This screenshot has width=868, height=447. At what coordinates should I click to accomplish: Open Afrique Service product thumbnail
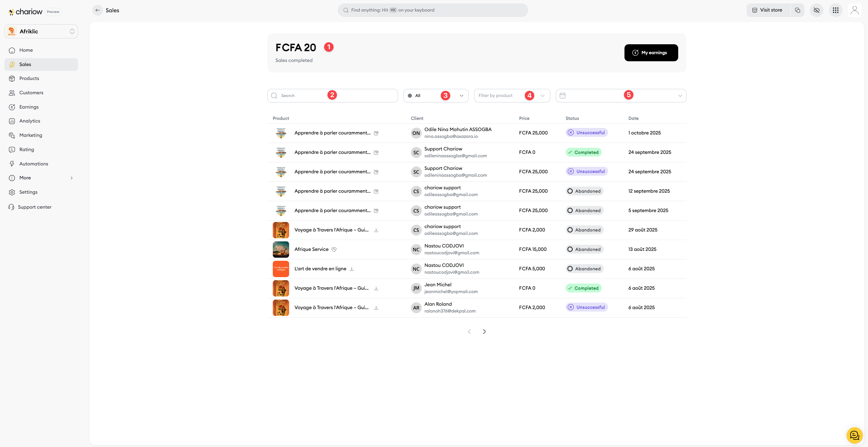pyautogui.click(x=281, y=250)
